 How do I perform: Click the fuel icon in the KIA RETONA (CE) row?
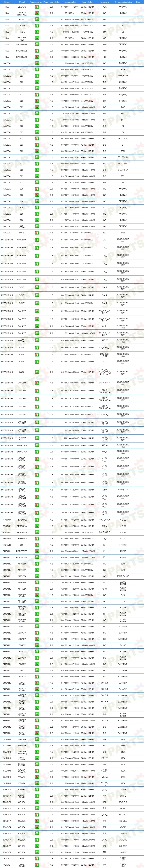[37, 38]
